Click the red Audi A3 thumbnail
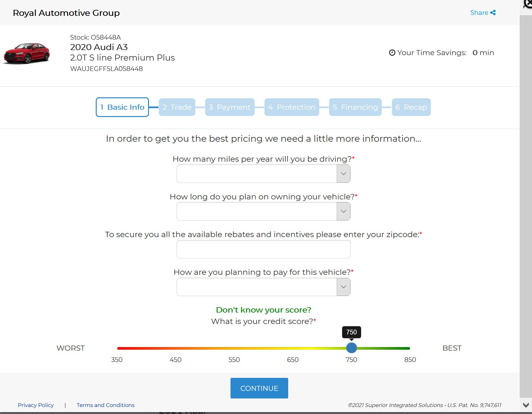 click(26, 53)
